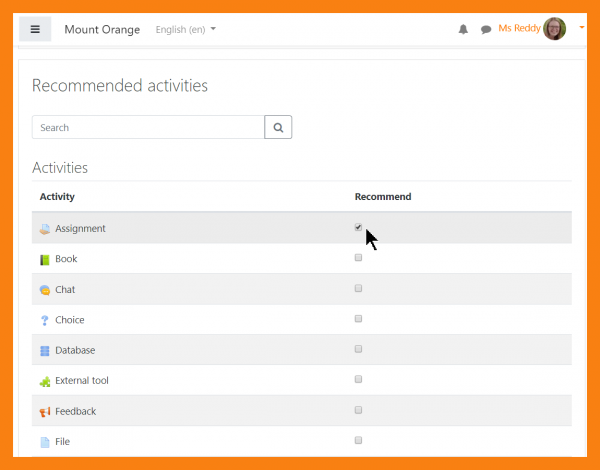Click the Feedback megaphone icon
600x470 pixels.
[44, 412]
